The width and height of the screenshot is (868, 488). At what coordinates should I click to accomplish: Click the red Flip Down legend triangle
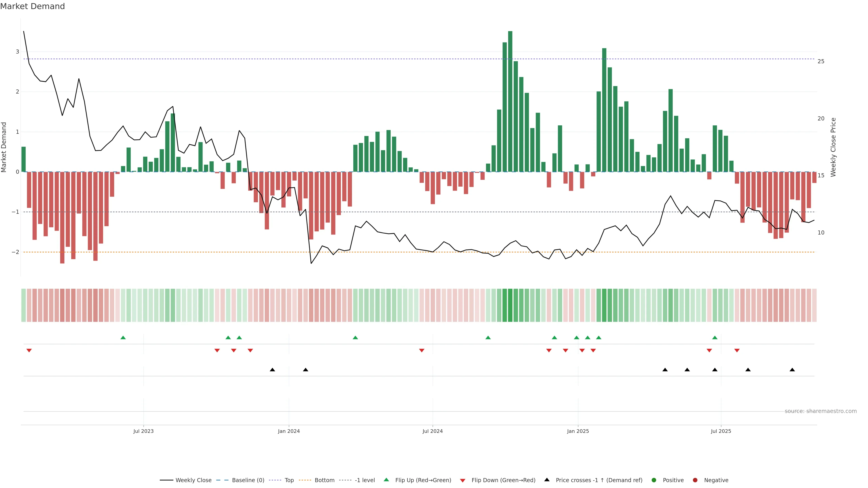click(x=463, y=480)
